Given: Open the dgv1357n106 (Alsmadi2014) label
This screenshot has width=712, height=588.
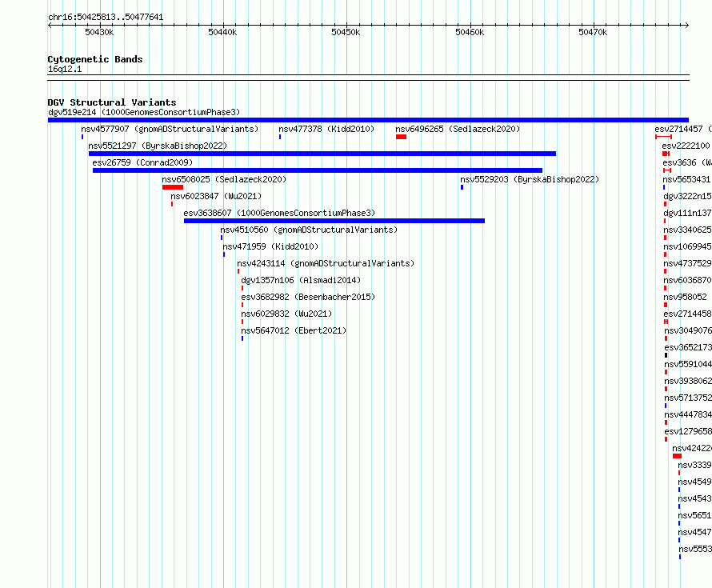Looking at the screenshot, I should pyautogui.click(x=301, y=280).
